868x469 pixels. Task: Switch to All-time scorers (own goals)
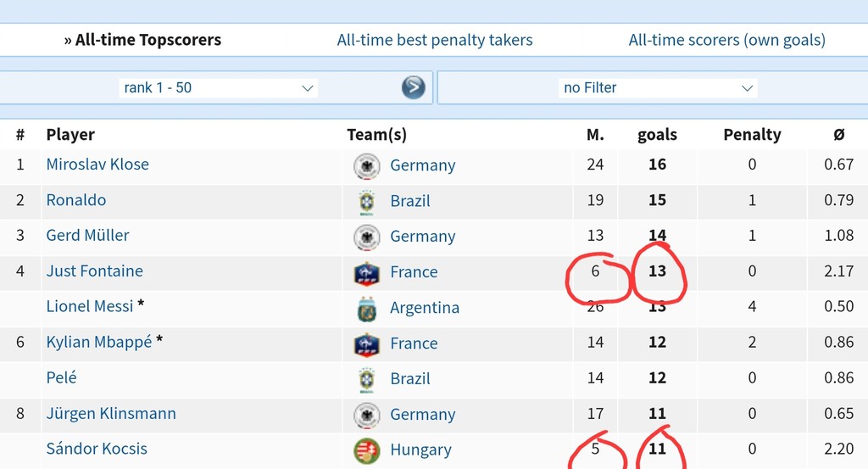(726, 40)
